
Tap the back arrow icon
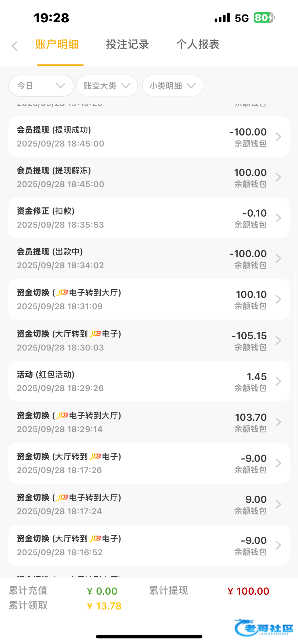click(15, 46)
